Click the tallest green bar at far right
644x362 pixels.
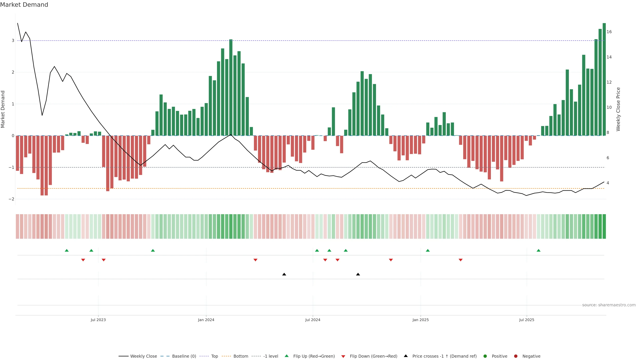604,79
